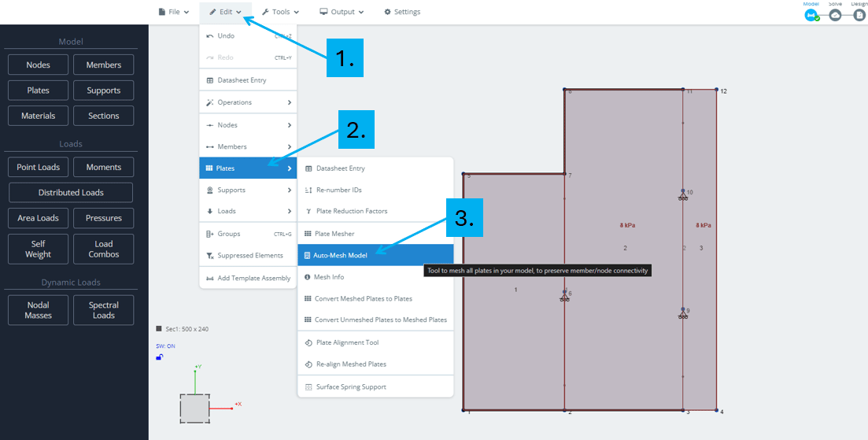Click the Distributed Loads button
Image resolution: width=868 pixels, height=440 pixels.
pos(71,193)
